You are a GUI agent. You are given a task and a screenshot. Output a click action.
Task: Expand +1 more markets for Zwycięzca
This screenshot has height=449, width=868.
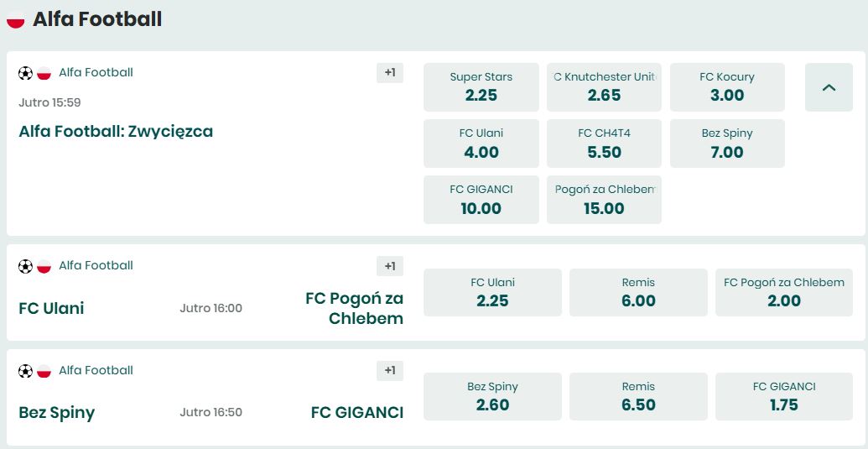pyautogui.click(x=390, y=73)
